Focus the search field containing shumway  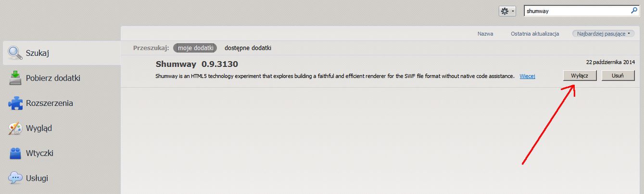577,11
